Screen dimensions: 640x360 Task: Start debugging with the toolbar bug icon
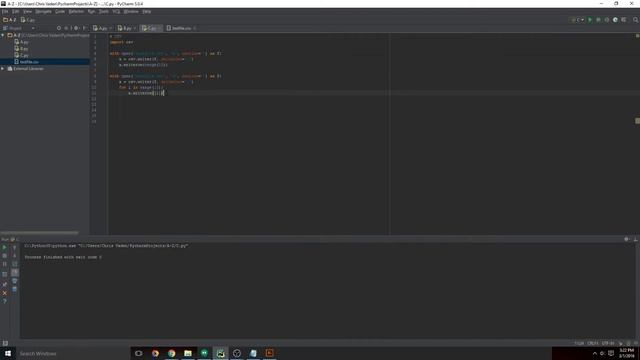(598, 20)
